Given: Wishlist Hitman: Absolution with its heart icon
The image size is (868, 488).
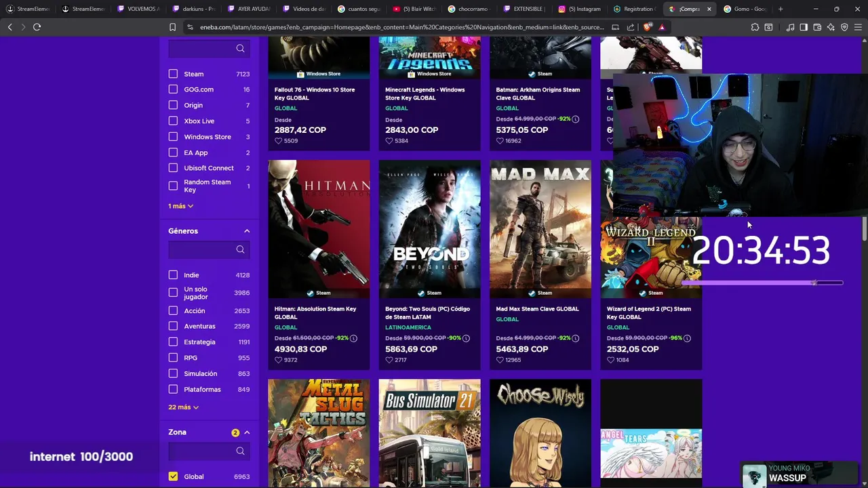Looking at the screenshot, I should click(x=278, y=360).
